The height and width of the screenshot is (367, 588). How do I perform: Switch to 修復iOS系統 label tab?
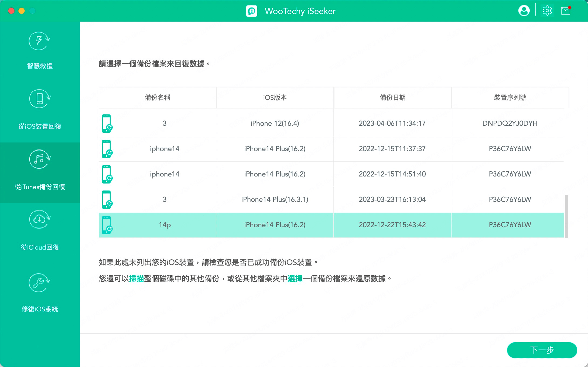click(40, 309)
